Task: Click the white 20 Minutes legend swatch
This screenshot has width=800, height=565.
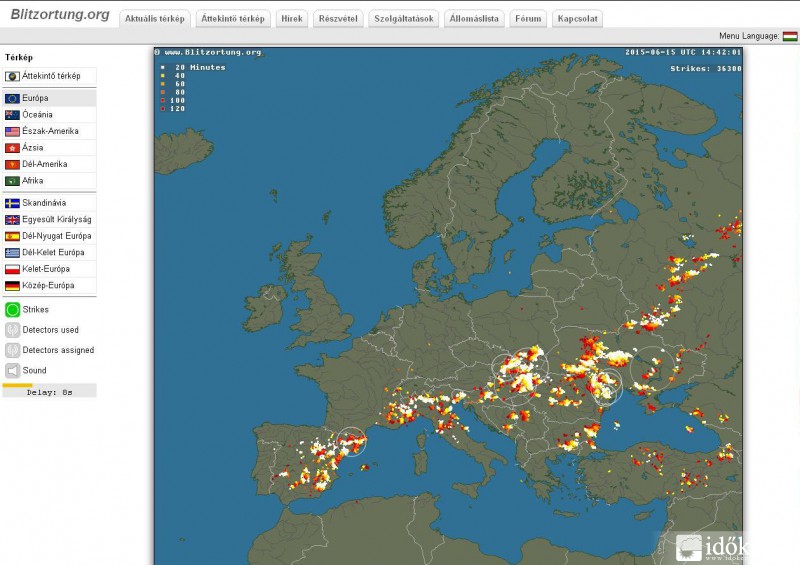Action: (163, 67)
